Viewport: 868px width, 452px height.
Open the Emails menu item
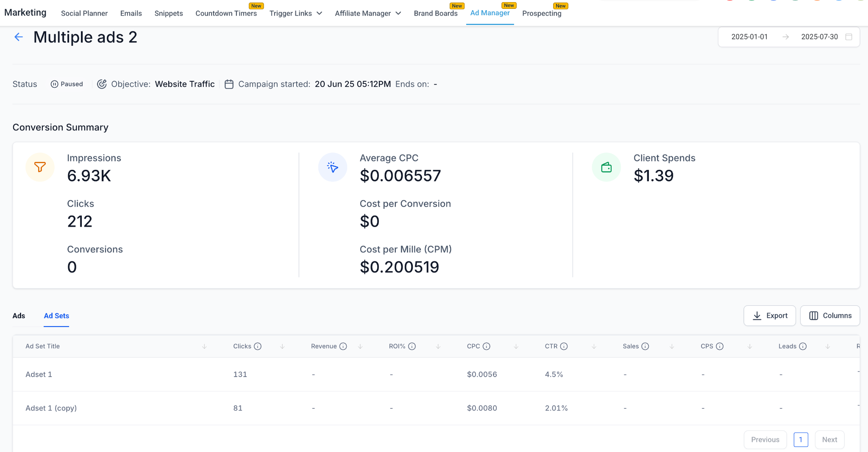point(131,14)
